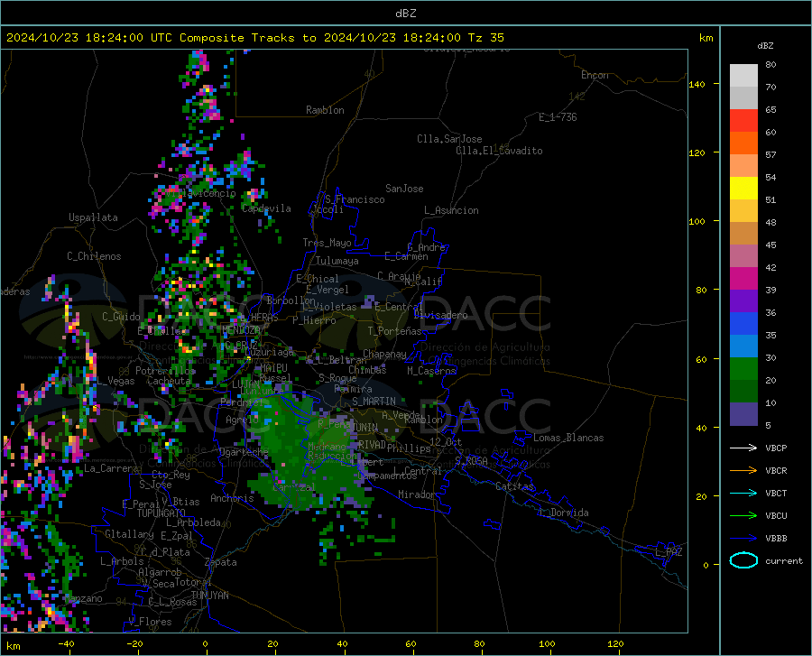Click the green VBCU arrow legend icon
Viewport: 812px width, 656px height.
[x=743, y=516]
